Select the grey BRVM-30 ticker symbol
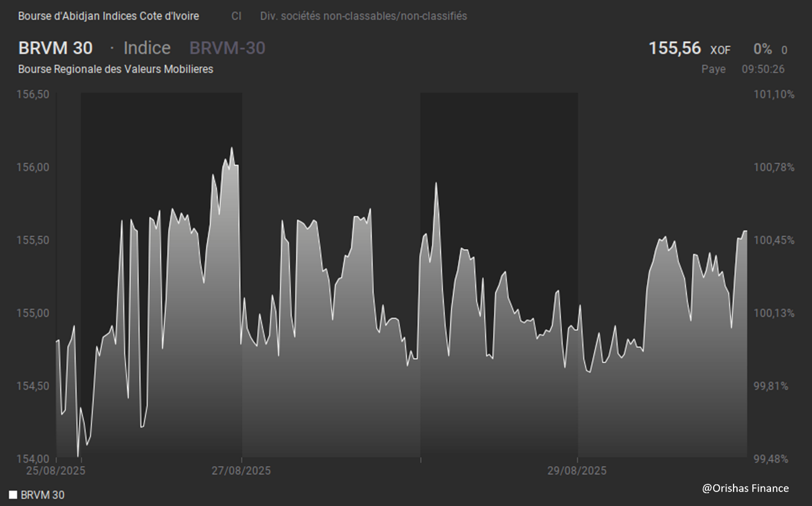The height and width of the screenshot is (506, 812). point(227,48)
